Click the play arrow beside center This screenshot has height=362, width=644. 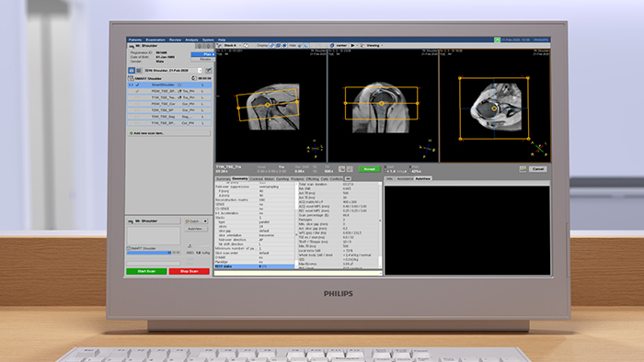pos(352,46)
